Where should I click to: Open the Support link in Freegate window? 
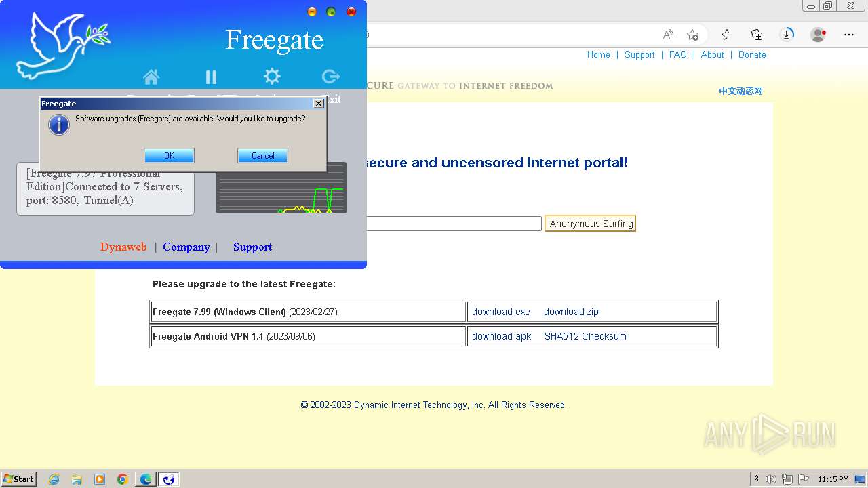(x=252, y=247)
